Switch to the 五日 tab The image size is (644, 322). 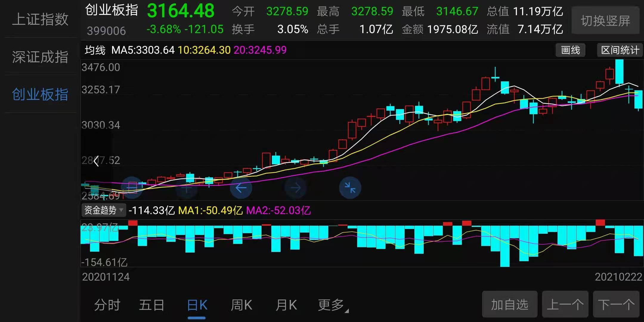click(152, 305)
